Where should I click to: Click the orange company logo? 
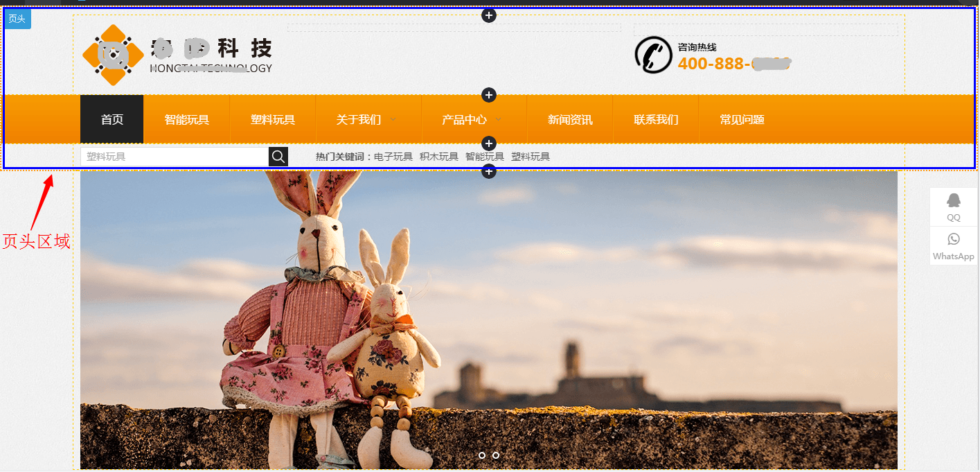[x=113, y=55]
